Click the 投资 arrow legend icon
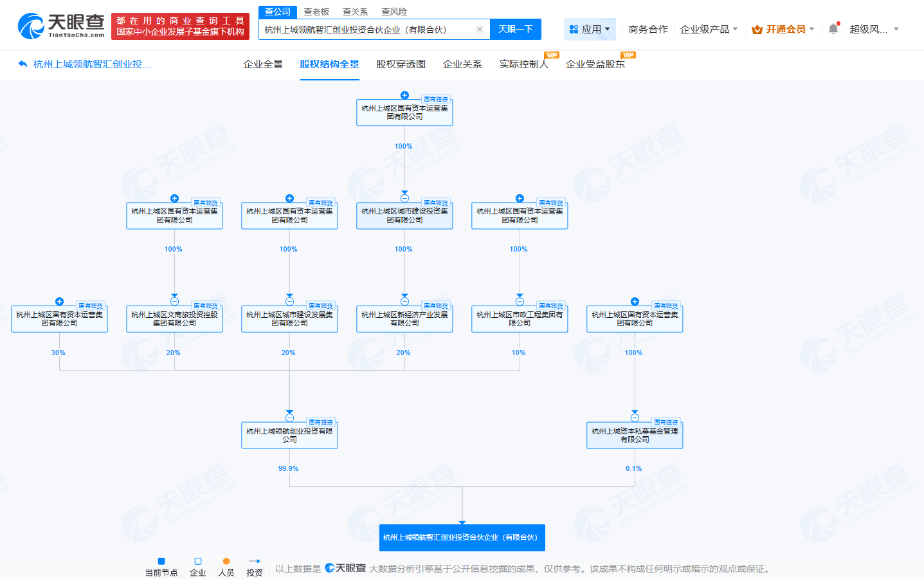The width and height of the screenshot is (924, 579). point(254,560)
